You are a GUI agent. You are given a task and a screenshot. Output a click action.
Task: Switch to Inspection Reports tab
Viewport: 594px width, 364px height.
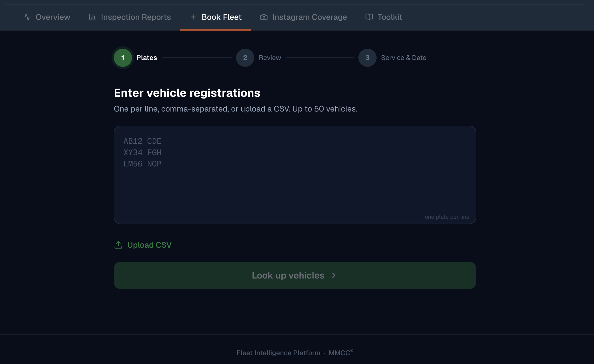(x=130, y=17)
